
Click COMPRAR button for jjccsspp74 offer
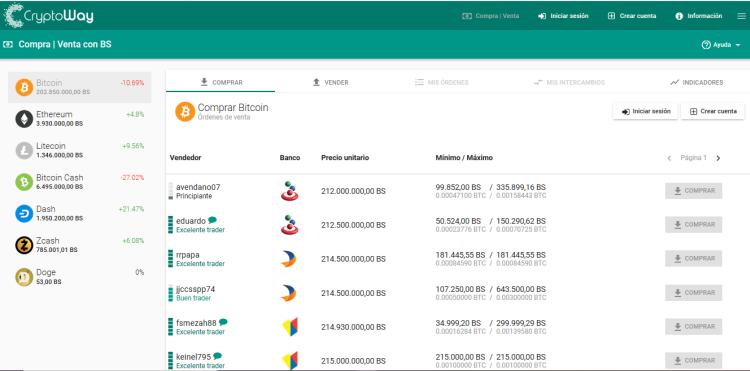pyautogui.click(x=694, y=293)
